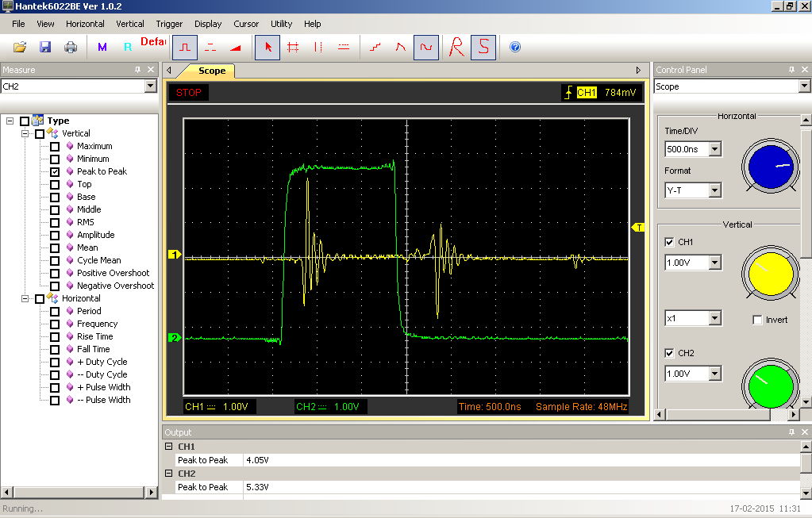Turn the green CH2 voltage knob

[771, 384]
